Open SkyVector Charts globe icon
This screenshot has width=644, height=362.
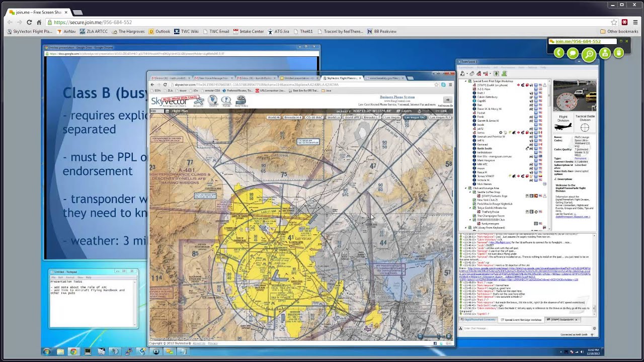click(212, 101)
